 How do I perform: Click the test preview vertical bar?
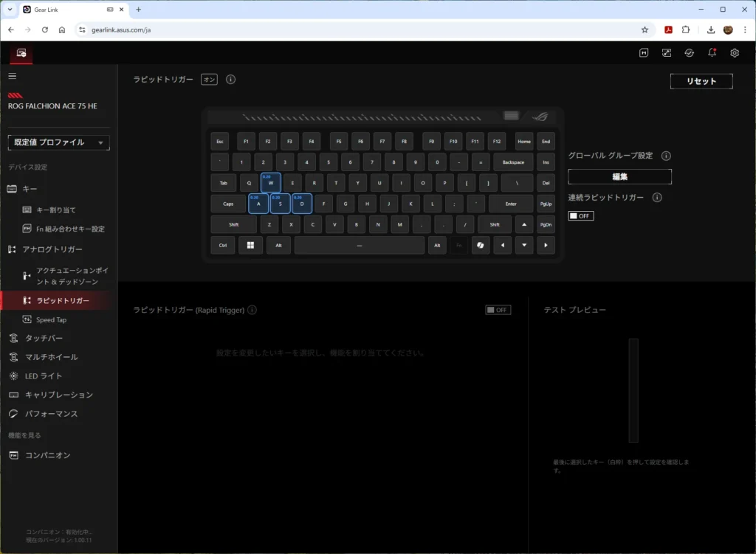click(x=633, y=390)
